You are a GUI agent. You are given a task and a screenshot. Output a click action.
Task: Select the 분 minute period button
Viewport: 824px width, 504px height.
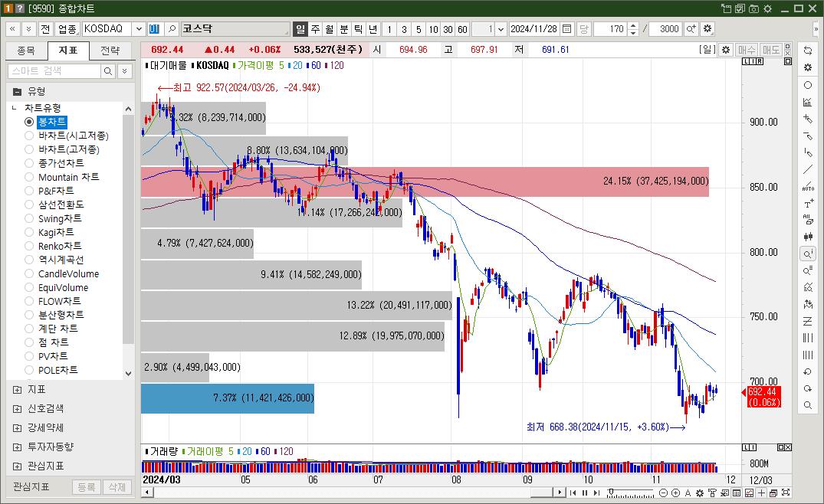pyautogui.click(x=343, y=29)
